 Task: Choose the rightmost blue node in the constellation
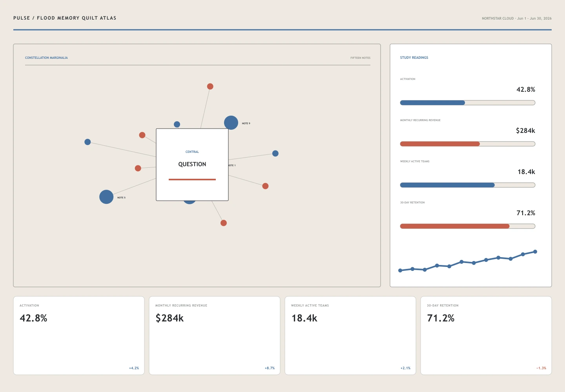click(x=275, y=153)
